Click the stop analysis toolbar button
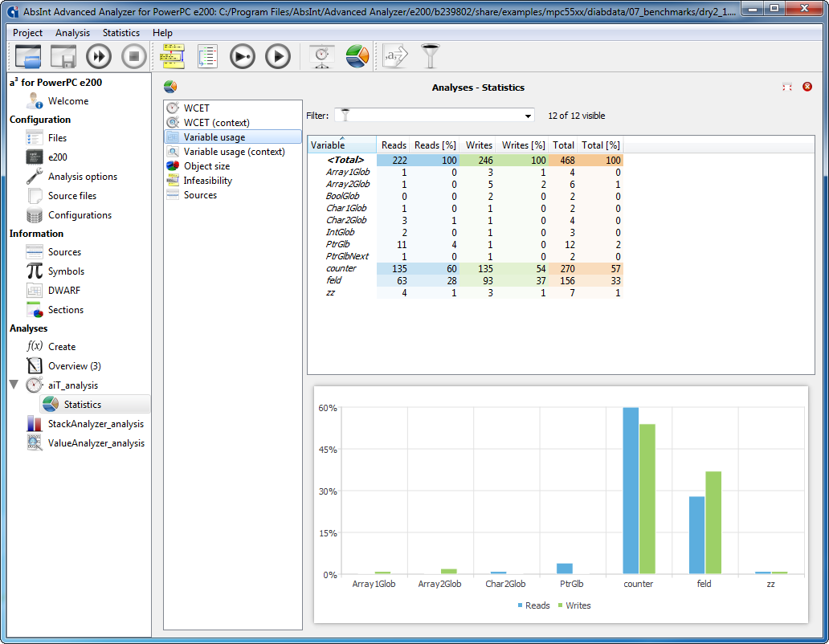This screenshot has width=829, height=644. (134, 56)
